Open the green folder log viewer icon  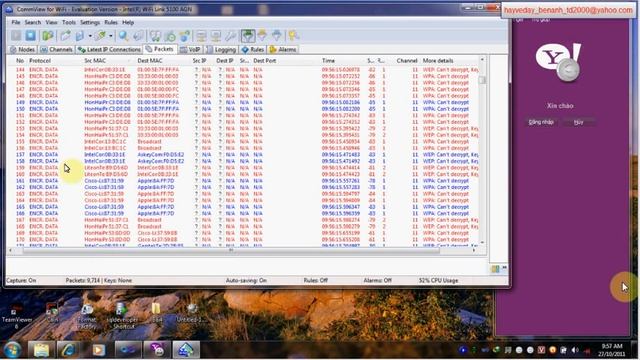[x=48, y=36]
